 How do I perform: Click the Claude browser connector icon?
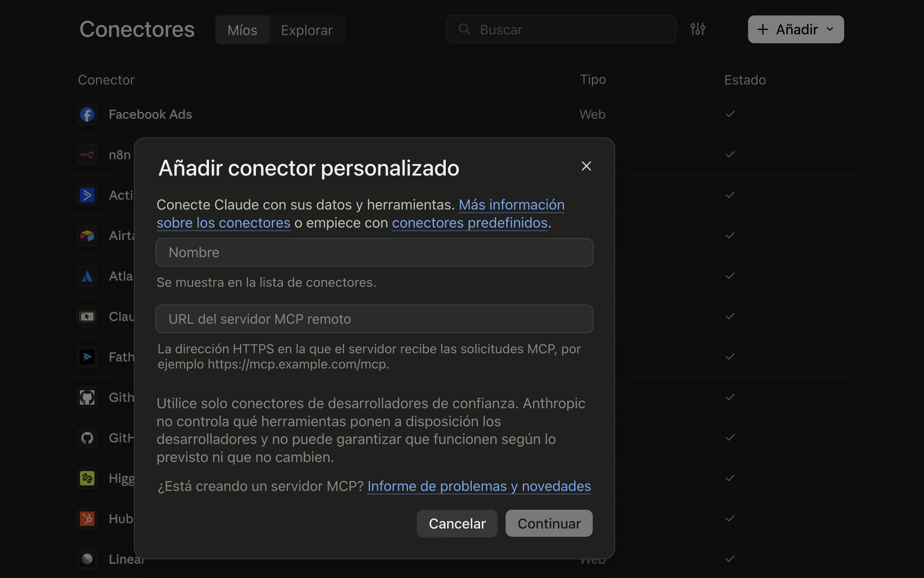tap(87, 316)
